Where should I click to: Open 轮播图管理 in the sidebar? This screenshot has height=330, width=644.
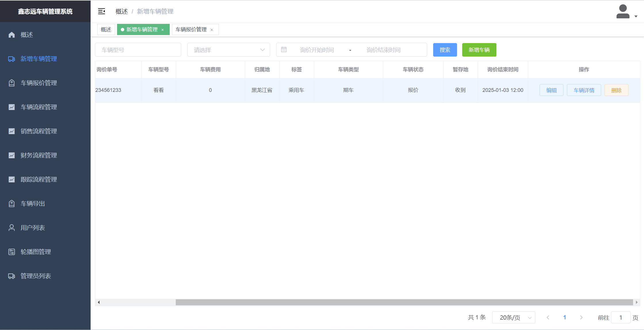click(x=45, y=252)
